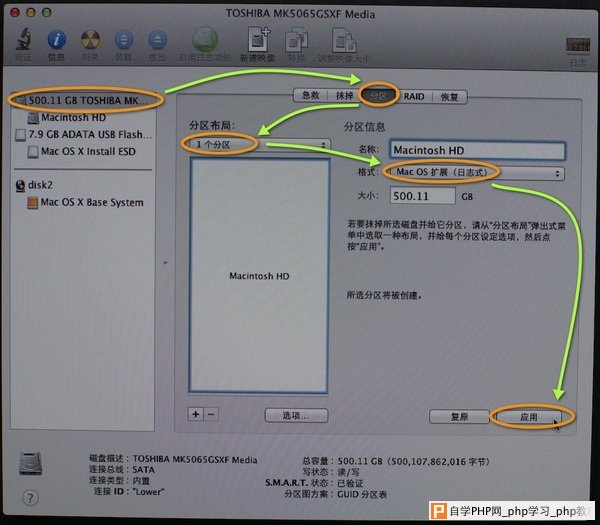The height and width of the screenshot is (525, 600).
Task: Click the Mount toolbar icon
Action: (124, 39)
